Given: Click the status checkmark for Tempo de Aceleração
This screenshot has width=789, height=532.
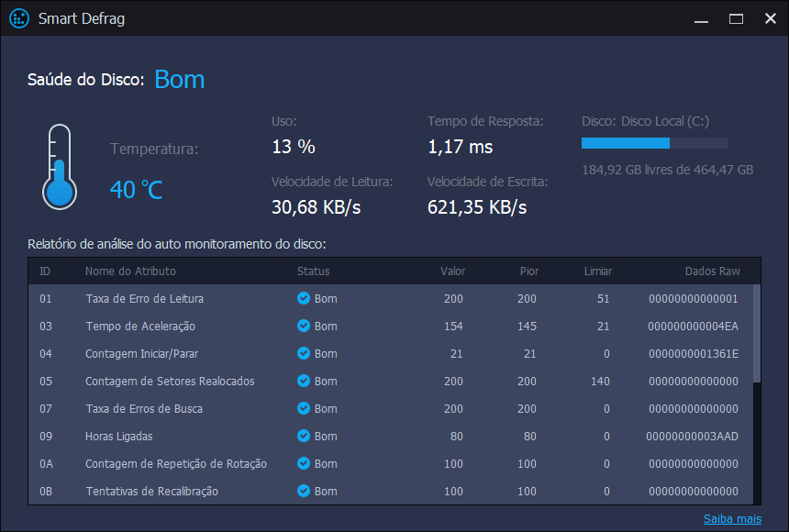Looking at the screenshot, I should pos(304,326).
